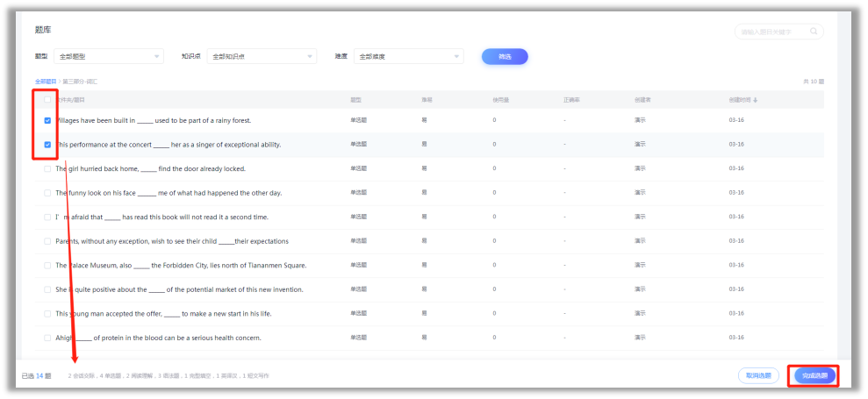This screenshot has width=868, height=399.
Task: Click the 筛选 filter button
Action: point(505,56)
